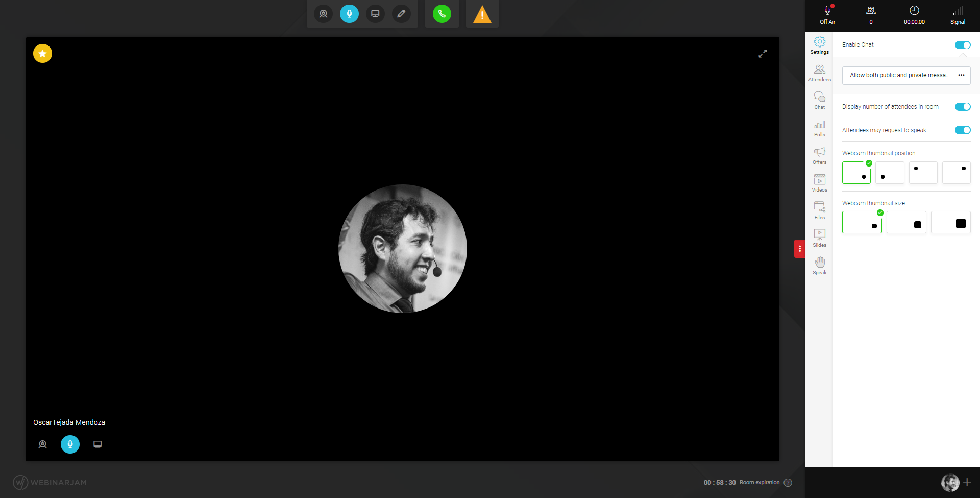The height and width of the screenshot is (498, 980).
Task: Disable display number of attendees in room
Action: pyautogui.click(x=962, y=107)
